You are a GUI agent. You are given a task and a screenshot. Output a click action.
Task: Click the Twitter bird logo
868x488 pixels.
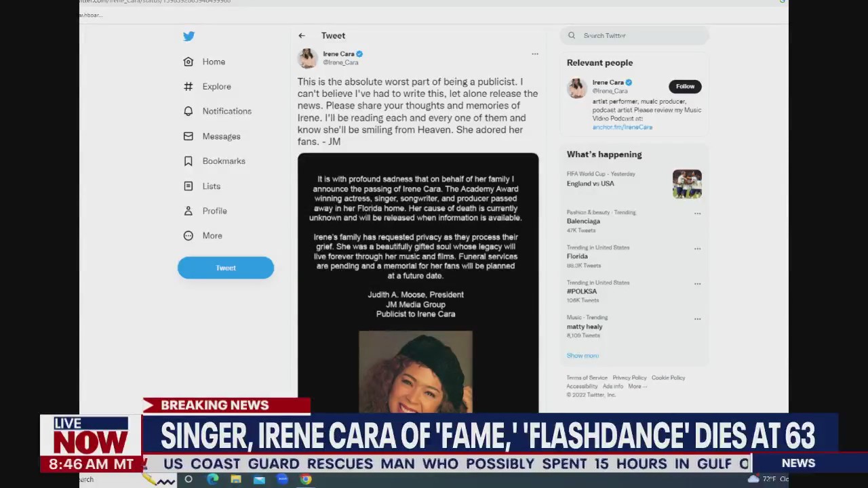pyautogui.click(x=189, y=36)
